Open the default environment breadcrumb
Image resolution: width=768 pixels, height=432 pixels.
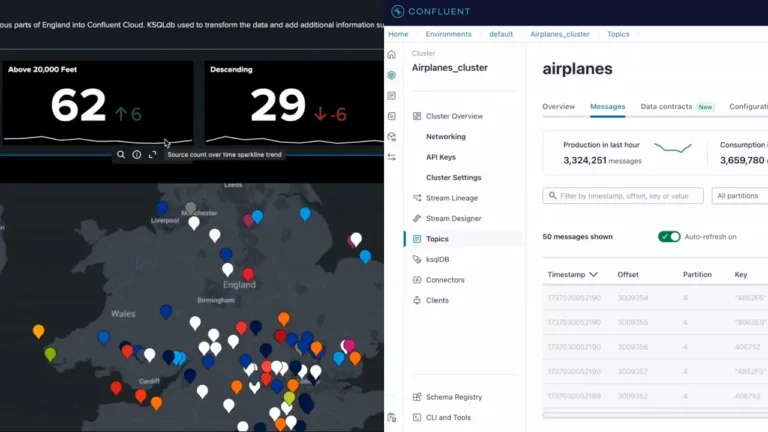pyautogui.click(x=501, y=34)
